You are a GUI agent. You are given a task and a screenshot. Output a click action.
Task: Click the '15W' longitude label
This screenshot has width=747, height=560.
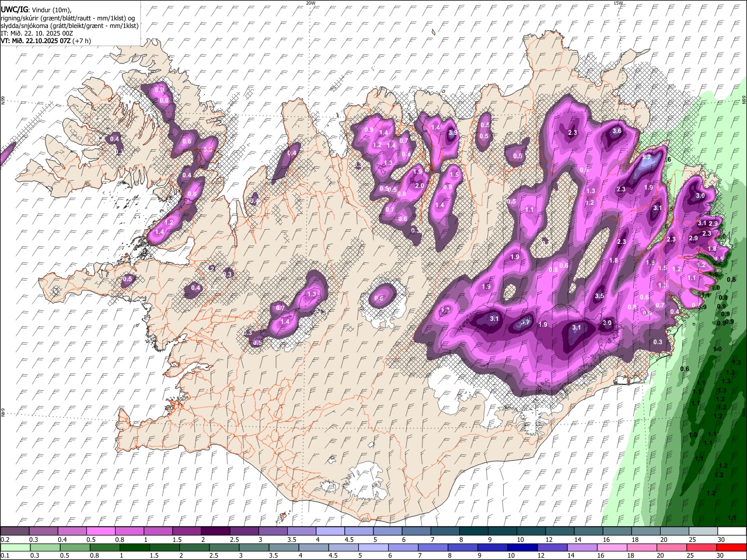pos(617,3)
